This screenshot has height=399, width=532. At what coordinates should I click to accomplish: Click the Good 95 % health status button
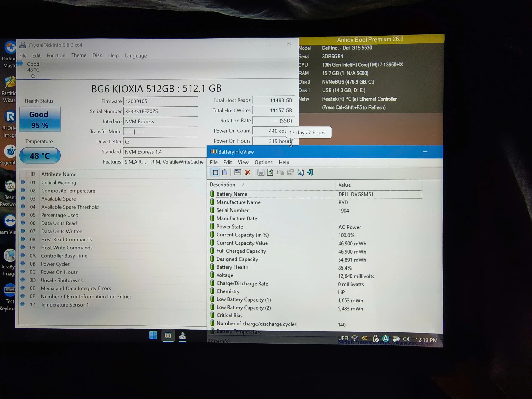tap(40, 119)
